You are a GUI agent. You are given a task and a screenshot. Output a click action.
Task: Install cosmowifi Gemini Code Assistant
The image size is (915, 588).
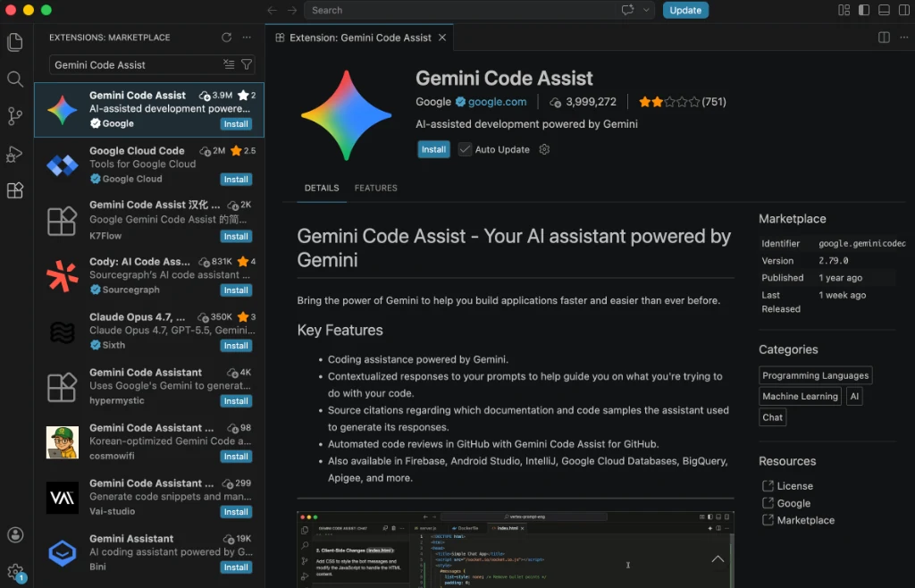point(236,456)
